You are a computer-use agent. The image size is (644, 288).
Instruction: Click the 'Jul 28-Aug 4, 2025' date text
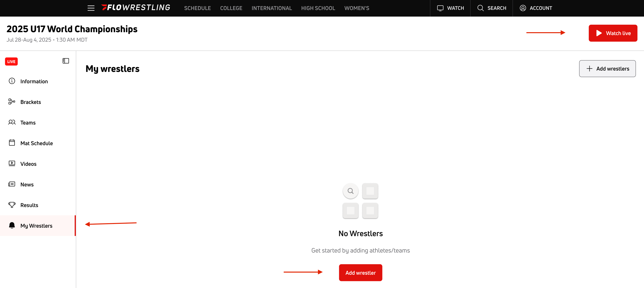point(29,40)
